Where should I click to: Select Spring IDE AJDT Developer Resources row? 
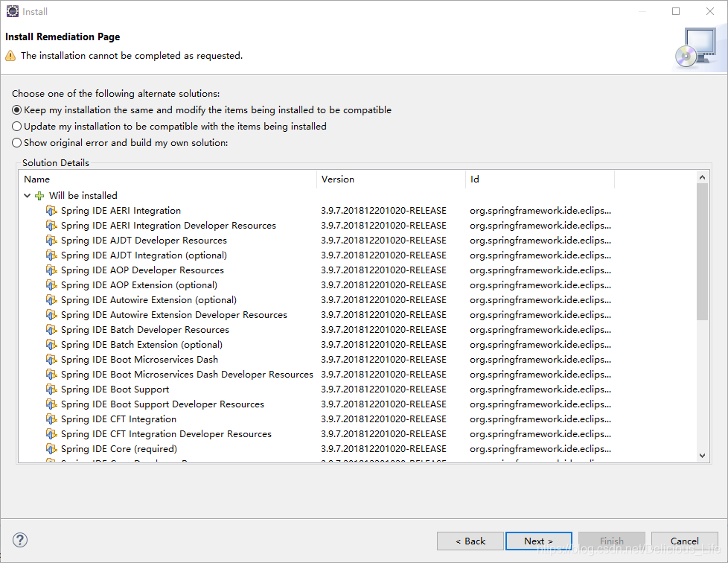(x=144, y=240)
